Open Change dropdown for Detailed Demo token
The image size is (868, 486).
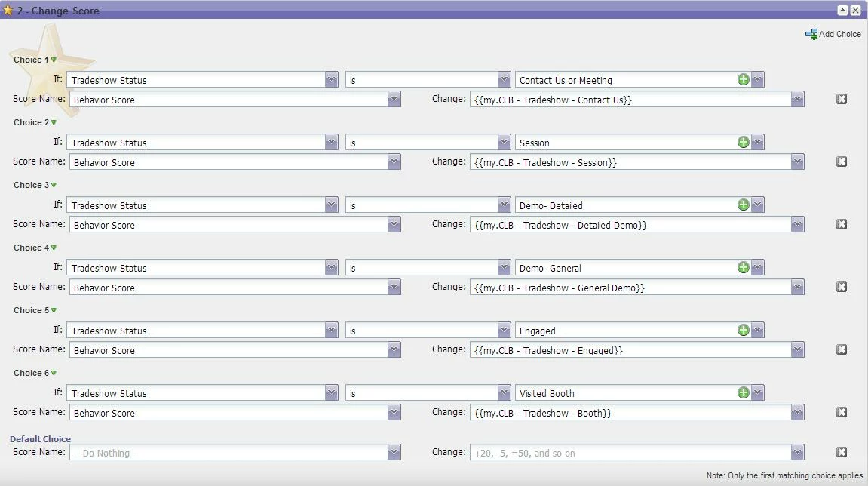(x=797, y=225)
